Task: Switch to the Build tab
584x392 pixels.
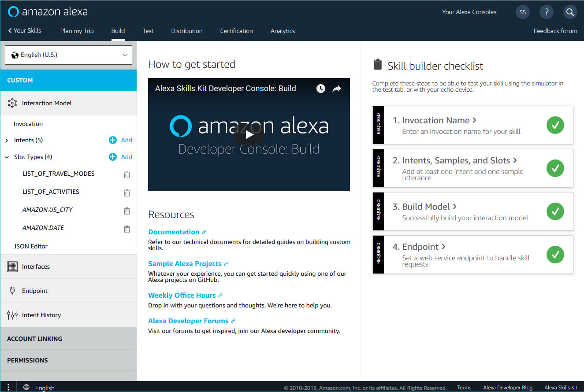Action: pos(118,31)
